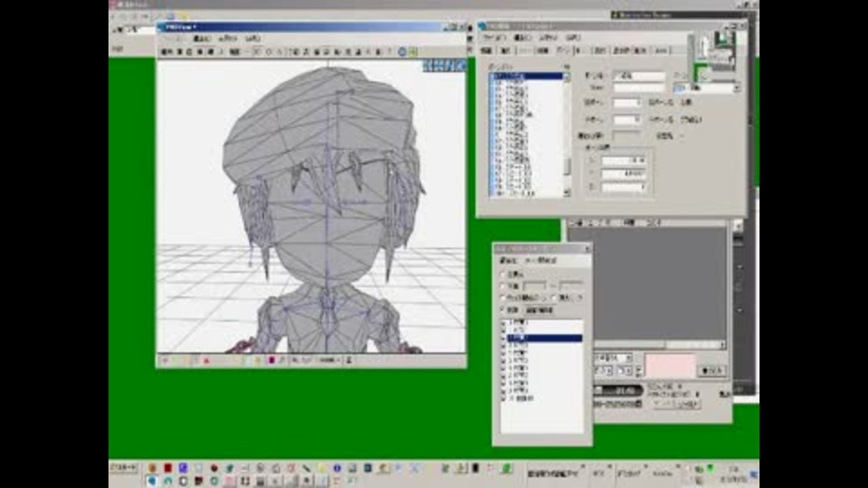Click the bone name input field
868x488 pixels.
pyautogui.click(x=639, y=76)
